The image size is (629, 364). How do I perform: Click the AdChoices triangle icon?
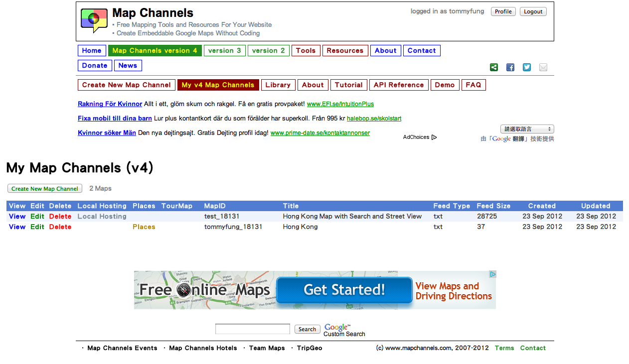pyautogui.click(x=434, y=137)
